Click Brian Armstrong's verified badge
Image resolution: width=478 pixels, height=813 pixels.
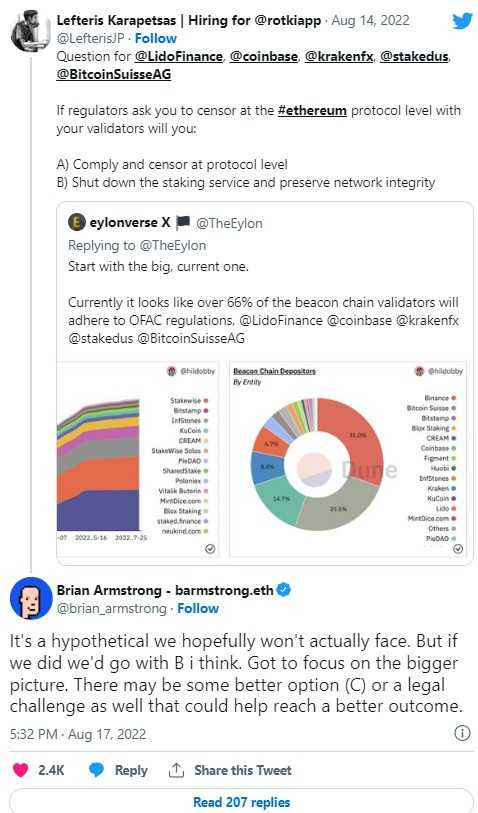[283, 590]
